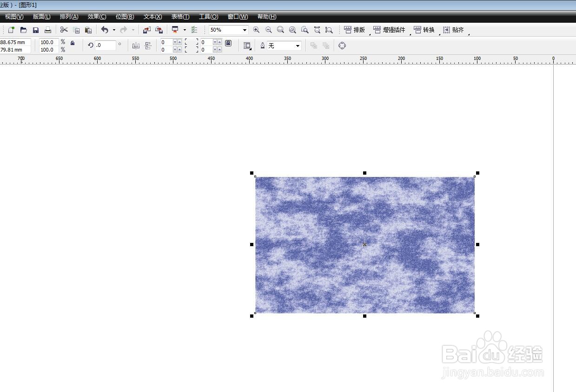Zoom to page height
576x392 pixels.
[329, 30]
